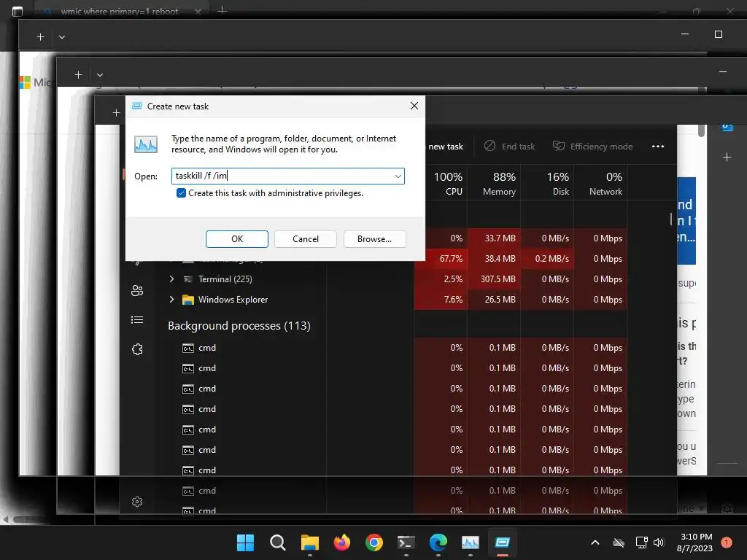Viewport: 747px width, 560px height.
Task: Click Cancel in Create new task dialog
Action: pos(306,239)
